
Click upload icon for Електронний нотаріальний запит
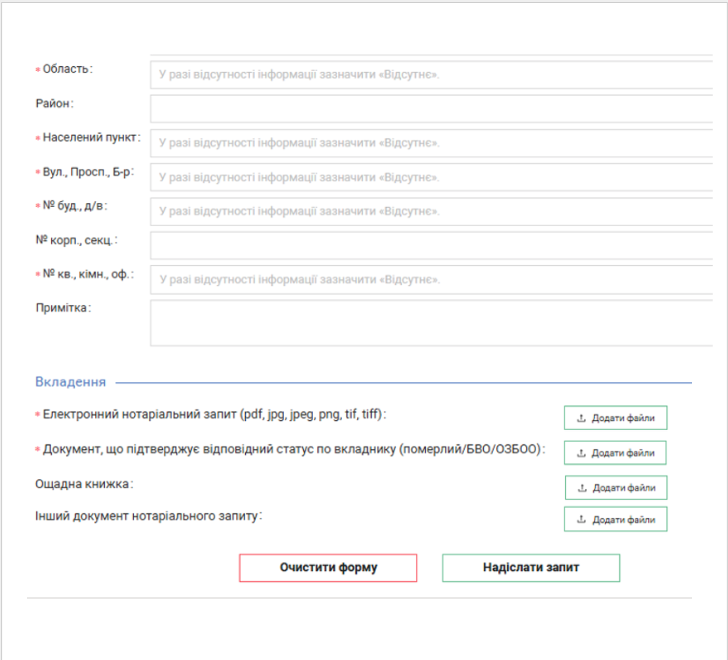[581, 418]
